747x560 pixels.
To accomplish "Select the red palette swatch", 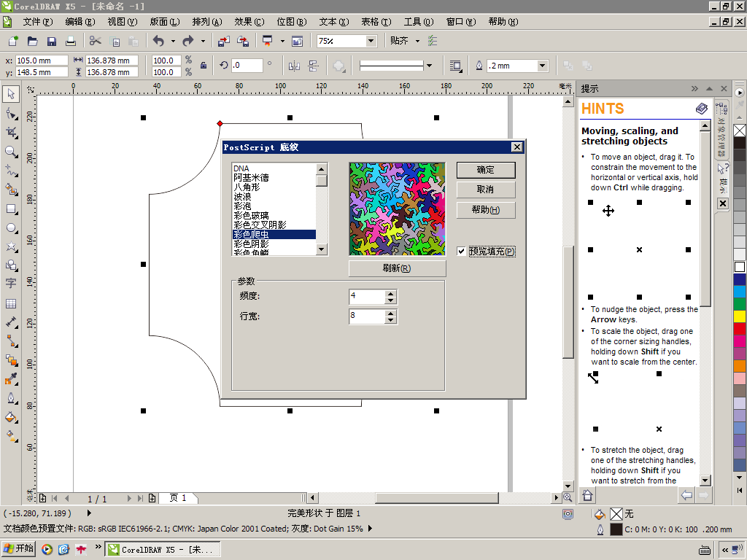I will (740, 328).
